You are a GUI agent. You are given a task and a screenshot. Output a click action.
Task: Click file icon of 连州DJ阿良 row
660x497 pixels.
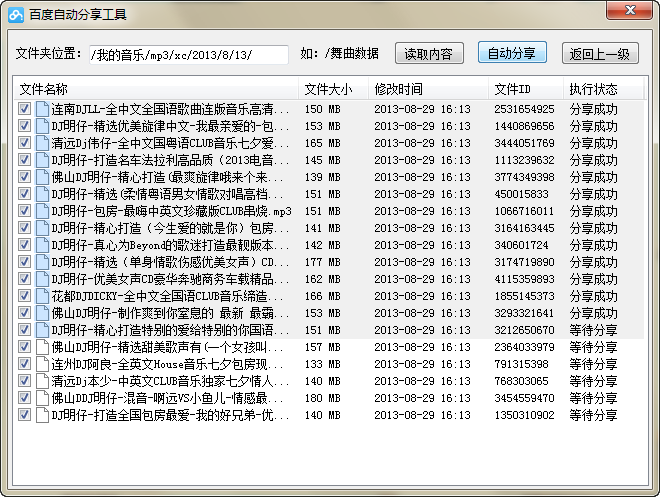pyautogui.click(x=42, y=364)
